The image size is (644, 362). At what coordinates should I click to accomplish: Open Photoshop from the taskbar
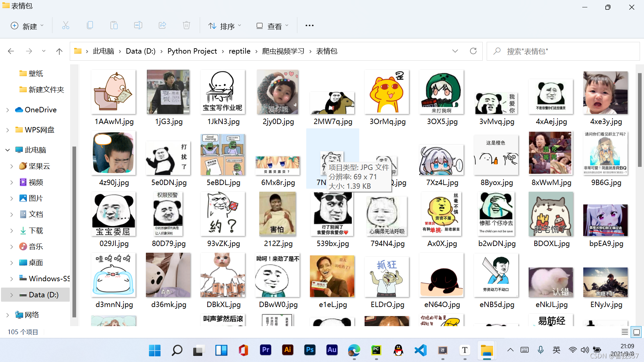click(x=310, y=350)
